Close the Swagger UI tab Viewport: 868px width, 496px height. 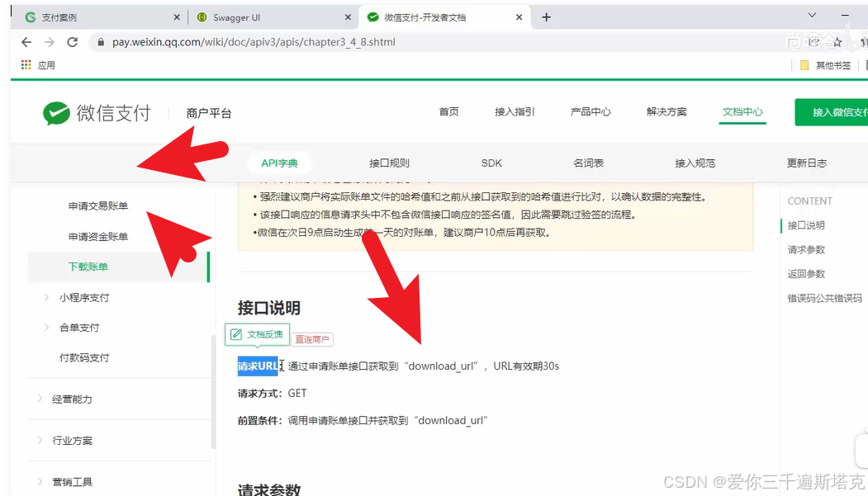pos(348,17)
